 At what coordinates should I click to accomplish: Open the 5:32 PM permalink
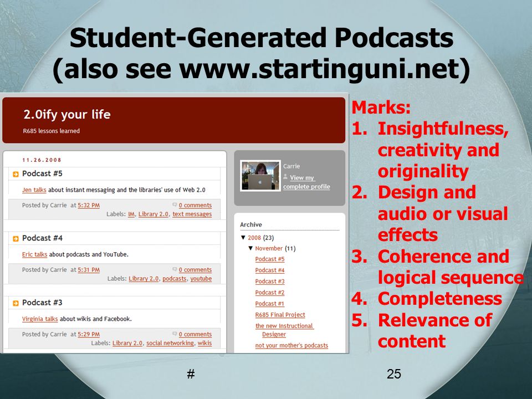(89, 205)
